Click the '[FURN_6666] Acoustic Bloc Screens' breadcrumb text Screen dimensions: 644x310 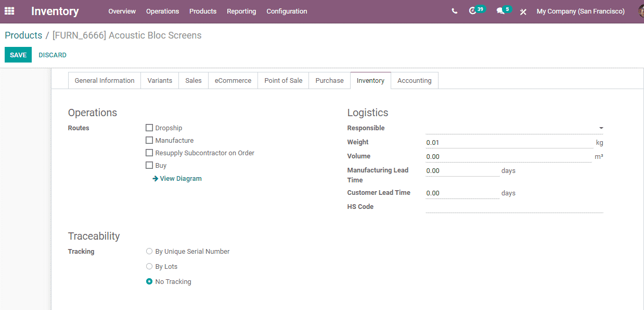pos(127,35)
